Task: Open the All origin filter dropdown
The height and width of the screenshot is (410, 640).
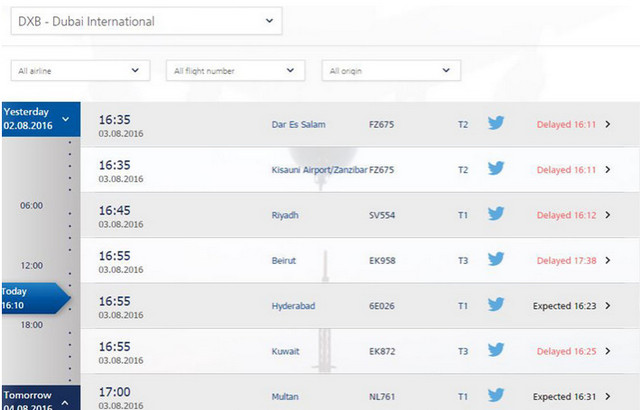Action: coord(390,71)
